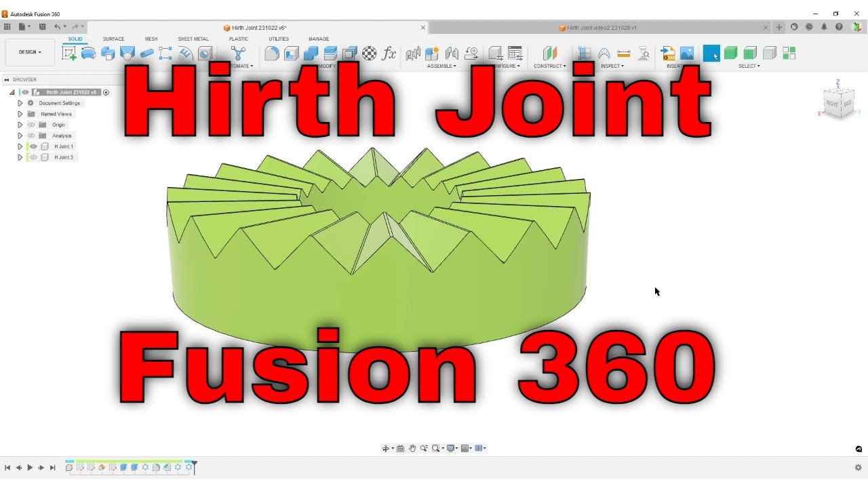
Task: Jump to timeline beginning button
Action: (7, 468)
